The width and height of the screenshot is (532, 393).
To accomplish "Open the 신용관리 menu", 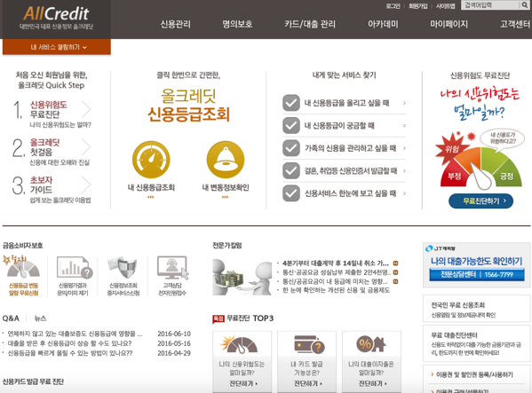I will (176, 24).
